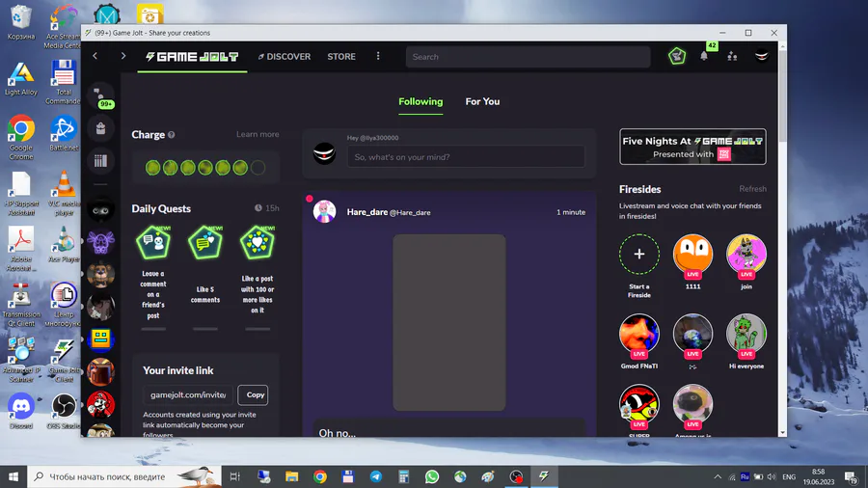This screenshot has height=488, width=868.
Task: Open Google Chrome from the taskbar
Action: (320, 476)
